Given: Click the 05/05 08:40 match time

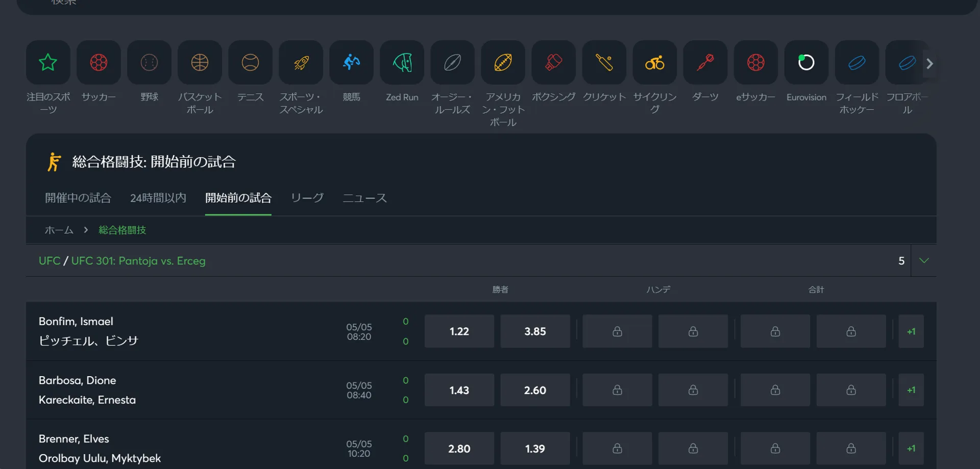Looking at the screenshot, I should pos(359,390).
